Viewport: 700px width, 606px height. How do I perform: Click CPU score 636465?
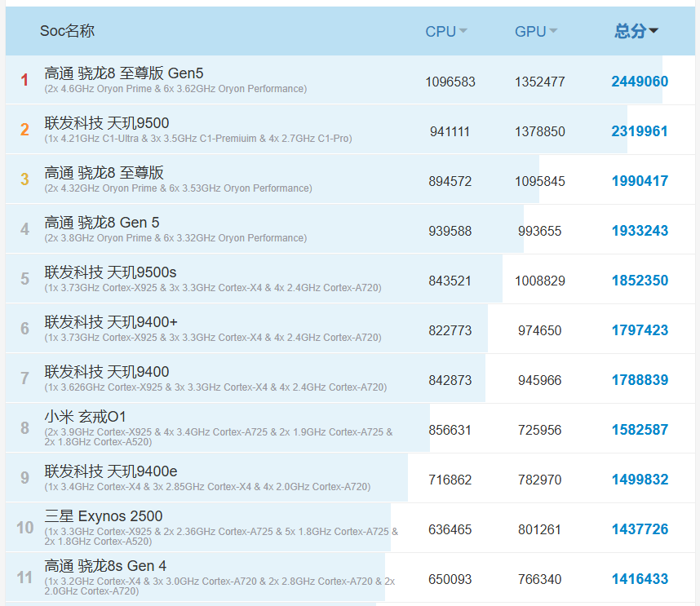450,529
